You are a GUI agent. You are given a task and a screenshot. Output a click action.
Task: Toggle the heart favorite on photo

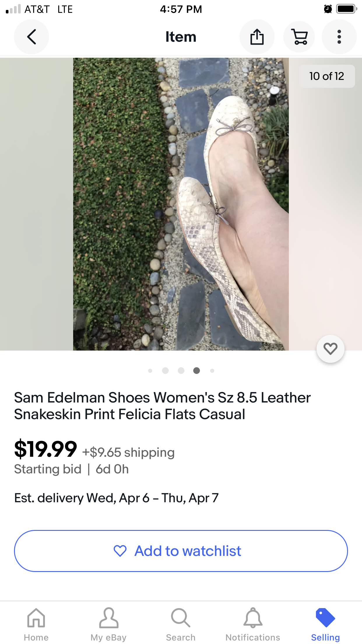tap(330, 349)
